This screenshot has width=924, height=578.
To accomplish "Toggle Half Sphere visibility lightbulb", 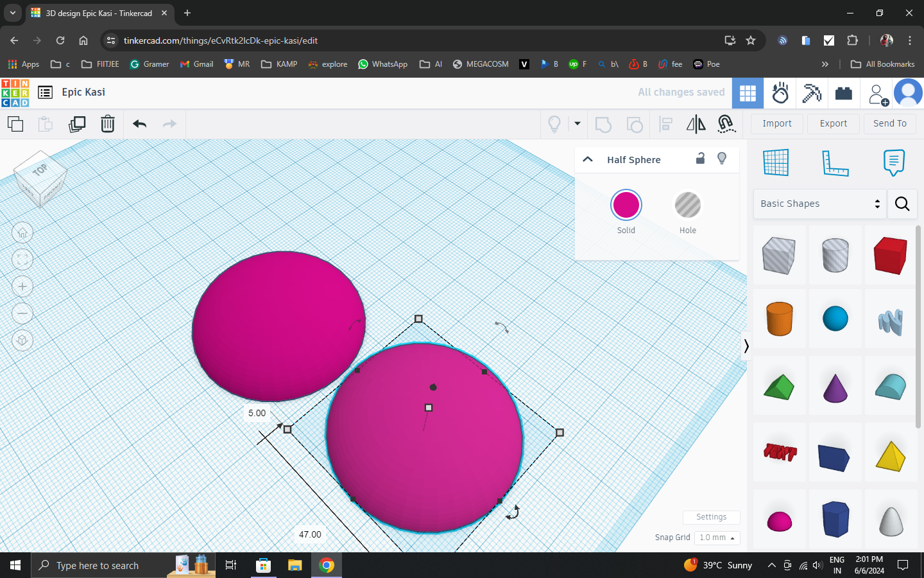I will (x=722, y=159).
